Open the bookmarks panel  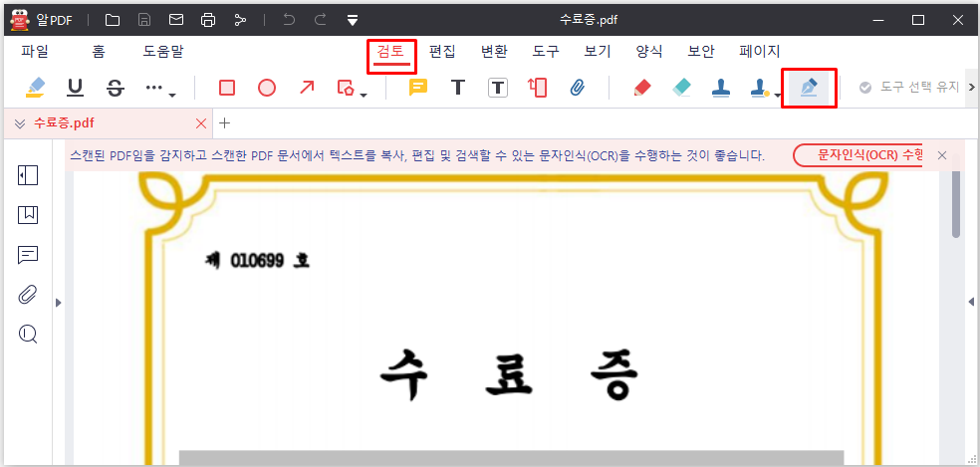(28, 215)
